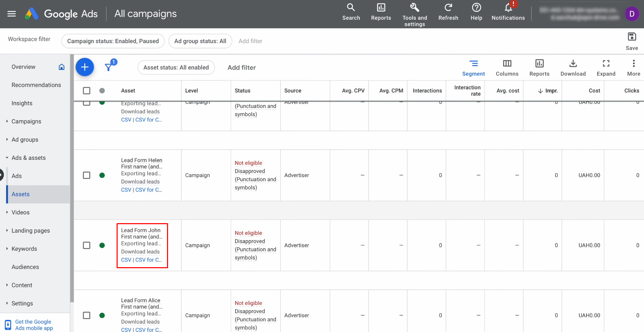Screen dimensions: 644x332
Task: Open Search from the top bar
Action: point(351,12)
